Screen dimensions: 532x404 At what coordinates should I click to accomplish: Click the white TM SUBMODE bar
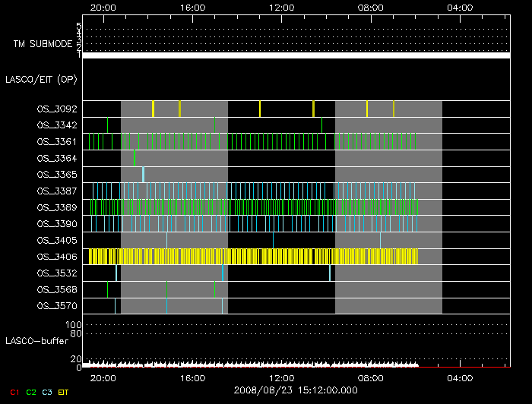(x=296, y=55)
